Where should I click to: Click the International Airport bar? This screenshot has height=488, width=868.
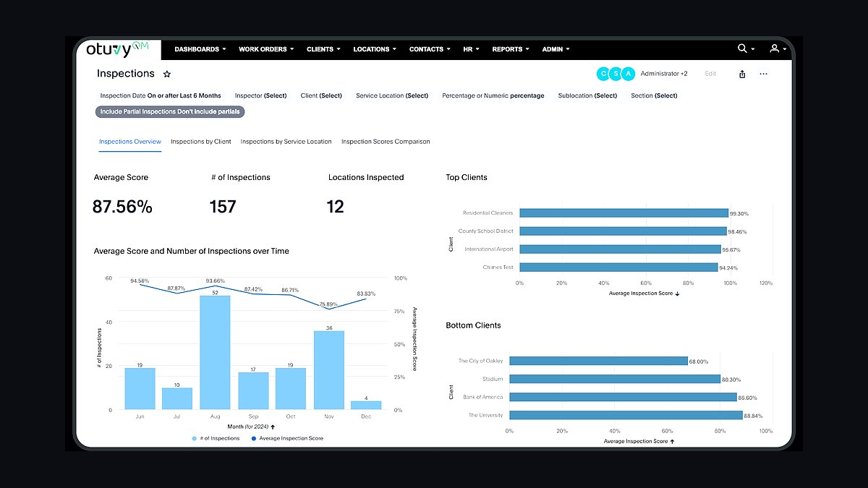tap(620, 249)
